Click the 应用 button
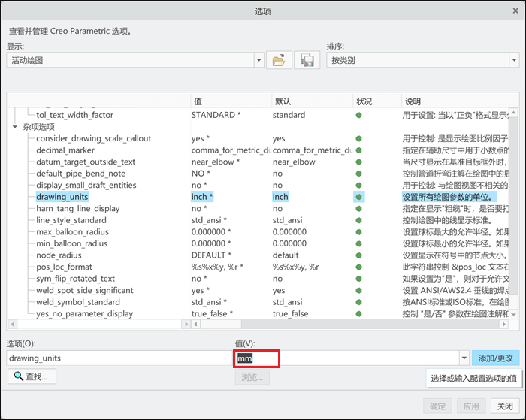 471,406
